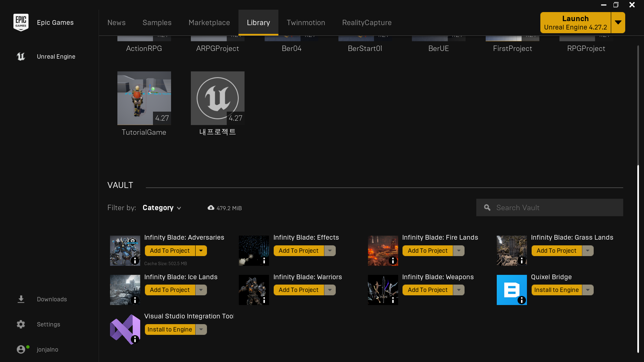Launch Unreal Engine 4.27.2
The height and width of the screenshot is (362, 644).
click(575, 22)
